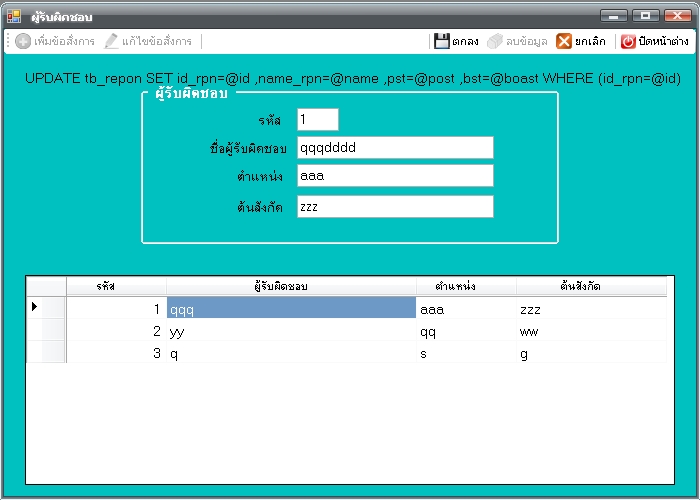Select cell "yy" in grid
The image size is (700, 500).
[x=292, y=330]
